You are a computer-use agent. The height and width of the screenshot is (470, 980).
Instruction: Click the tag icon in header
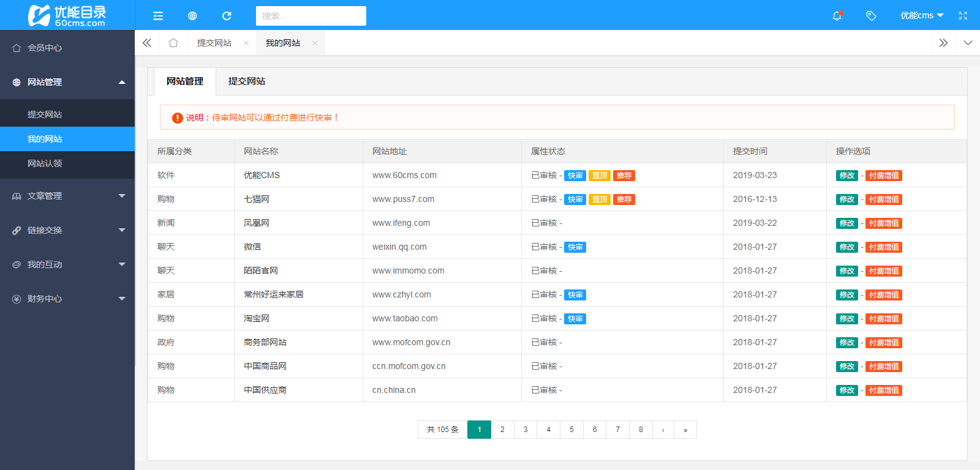point(871,16)
